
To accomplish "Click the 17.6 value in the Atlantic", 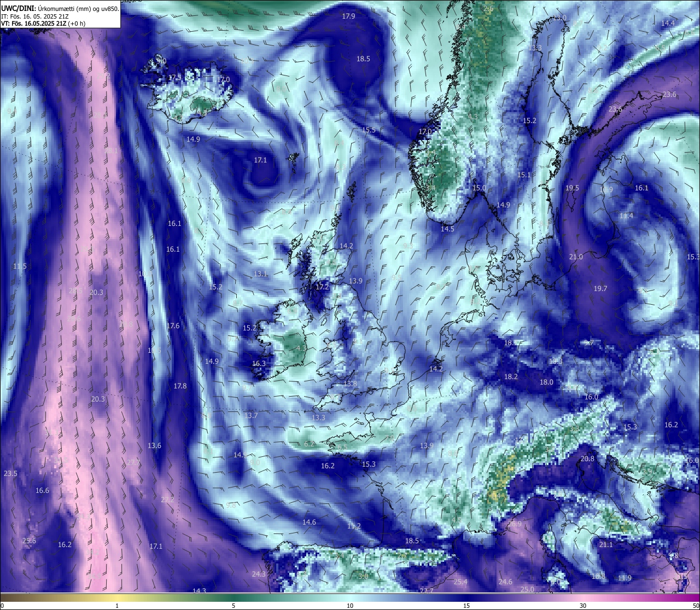I will coord(173,326).
